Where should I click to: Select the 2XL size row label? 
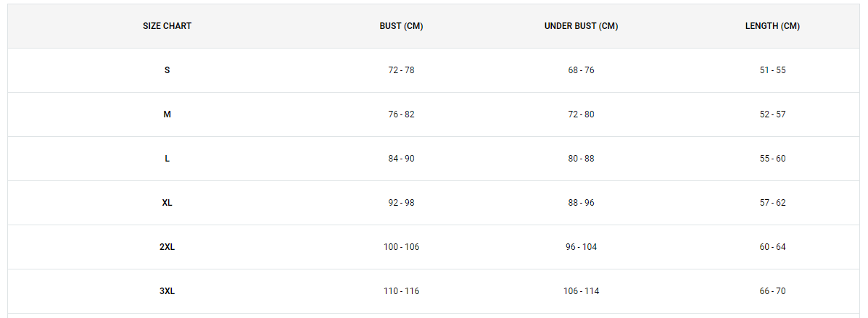tap(168, 247)
